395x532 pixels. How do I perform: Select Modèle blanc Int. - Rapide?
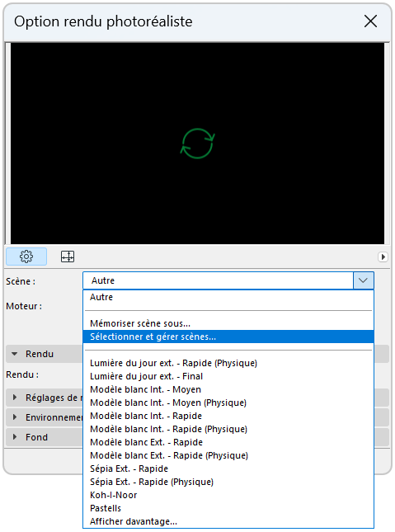[228, 416]
